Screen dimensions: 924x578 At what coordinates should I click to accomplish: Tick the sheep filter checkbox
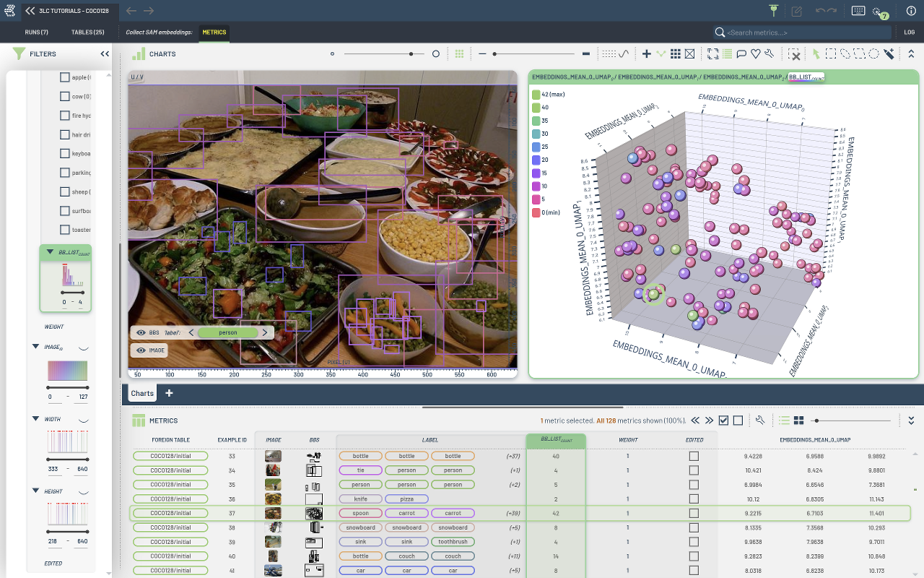pyautogui.click(x=65, y=192)
